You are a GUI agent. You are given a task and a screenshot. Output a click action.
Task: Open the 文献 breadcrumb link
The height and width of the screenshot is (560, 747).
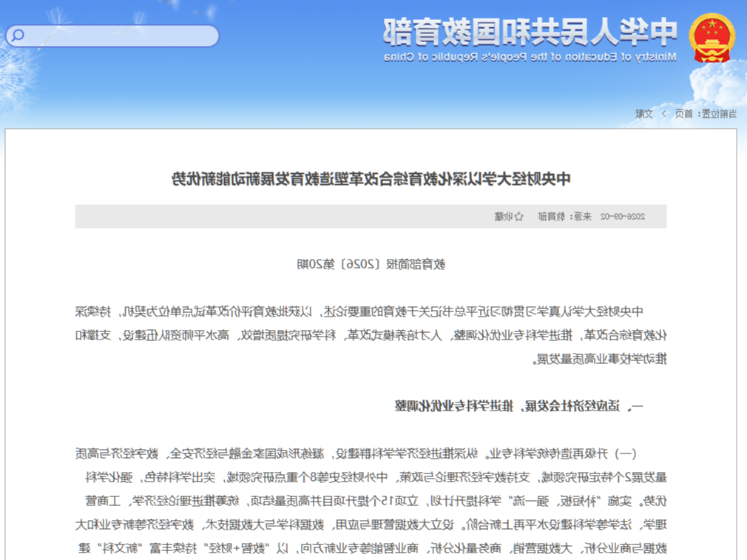click(x=643, y=113)
